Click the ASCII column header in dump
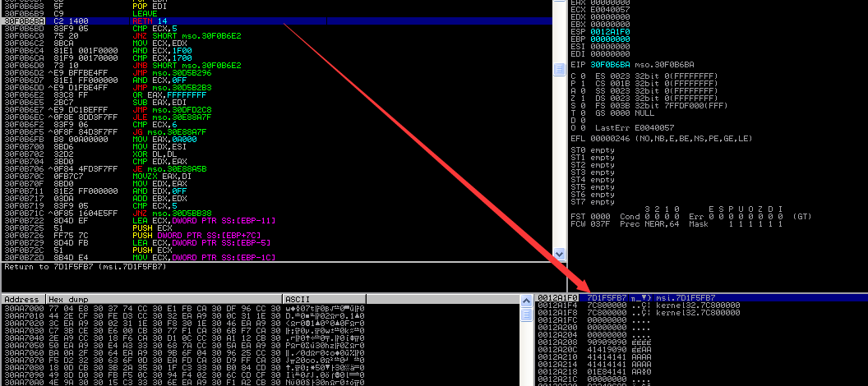 296,299
